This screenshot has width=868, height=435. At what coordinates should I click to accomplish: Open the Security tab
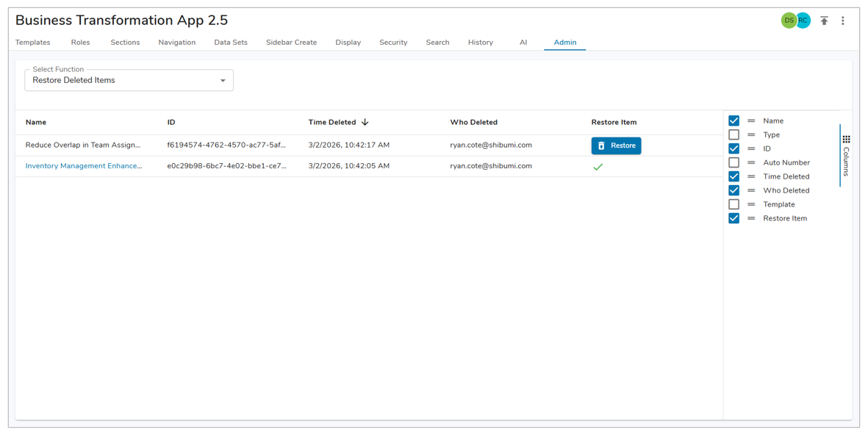[393, 43]
